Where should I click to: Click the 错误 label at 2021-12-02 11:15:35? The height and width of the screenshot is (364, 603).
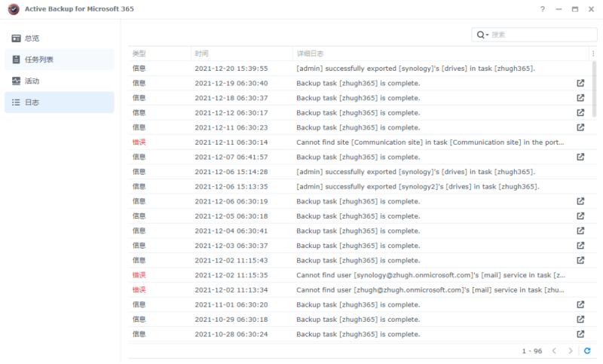pyautogui.click(x=139, y=275)
